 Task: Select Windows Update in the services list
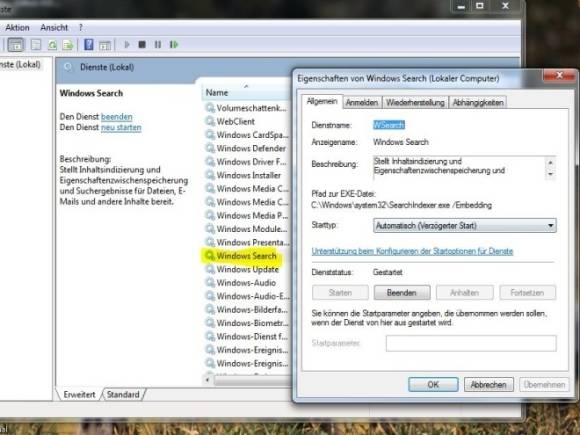point(247,269)
